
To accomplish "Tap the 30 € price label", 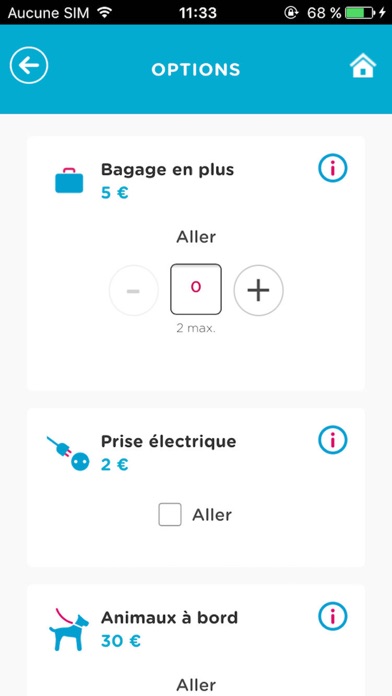I will click(121, 641).
